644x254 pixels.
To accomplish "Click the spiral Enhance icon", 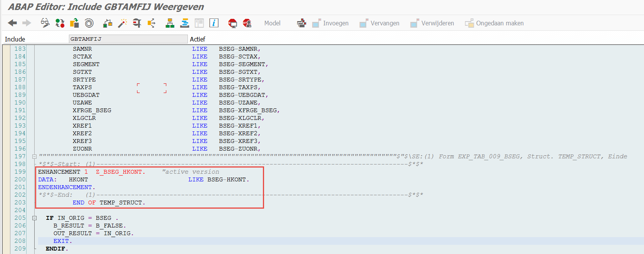I will coord(89,23).
